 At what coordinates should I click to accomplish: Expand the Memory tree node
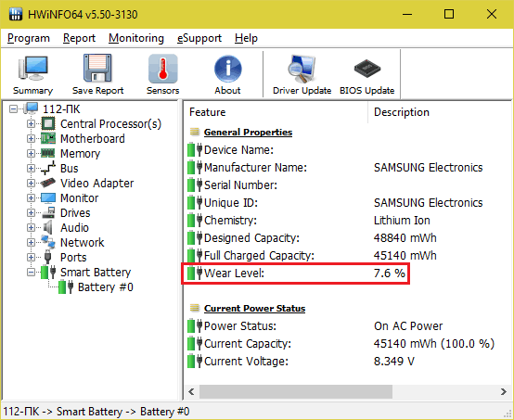[31, 153]
